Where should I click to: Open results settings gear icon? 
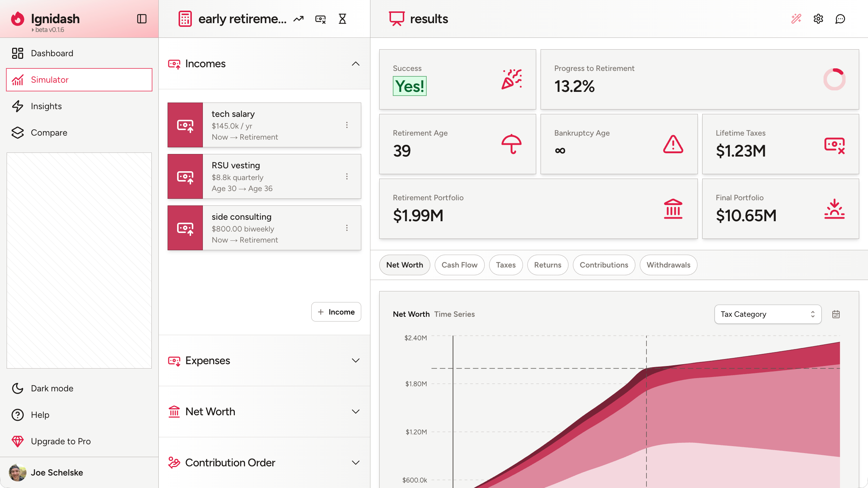coord(818,19)
